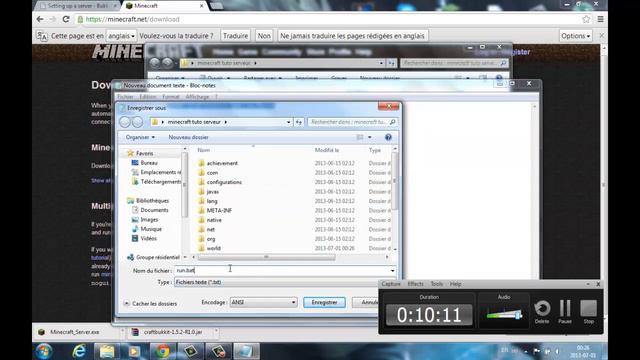Screen dimensions: 640x360
Task: Open Capture menu in recorder
Action: click(x=391, y=284)
